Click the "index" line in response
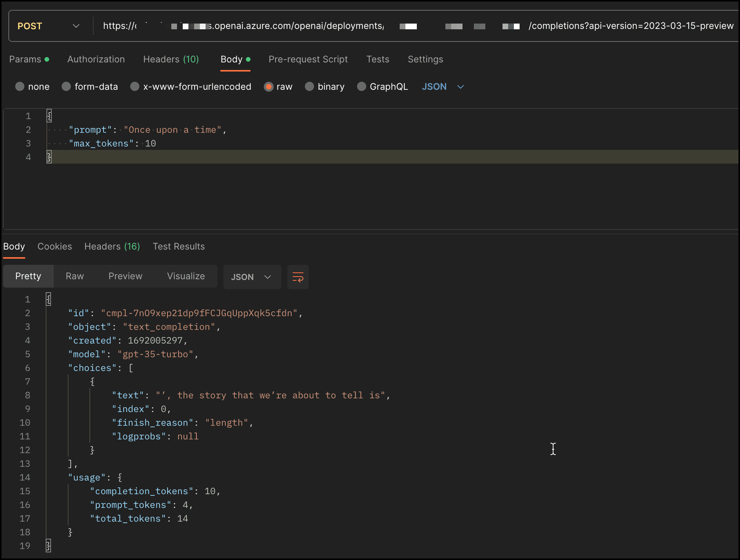The width and height of the screenshot is (740, 560). [141, 409]
